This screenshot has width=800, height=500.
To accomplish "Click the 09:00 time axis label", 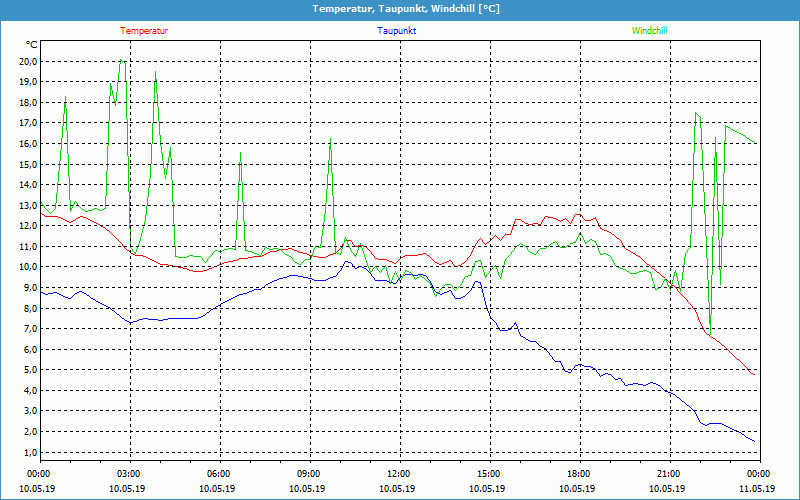I will pos(310,474).
